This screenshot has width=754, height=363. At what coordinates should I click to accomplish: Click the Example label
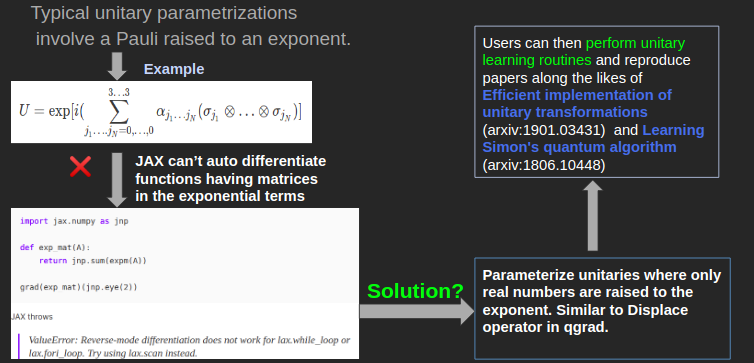(174, 69)
